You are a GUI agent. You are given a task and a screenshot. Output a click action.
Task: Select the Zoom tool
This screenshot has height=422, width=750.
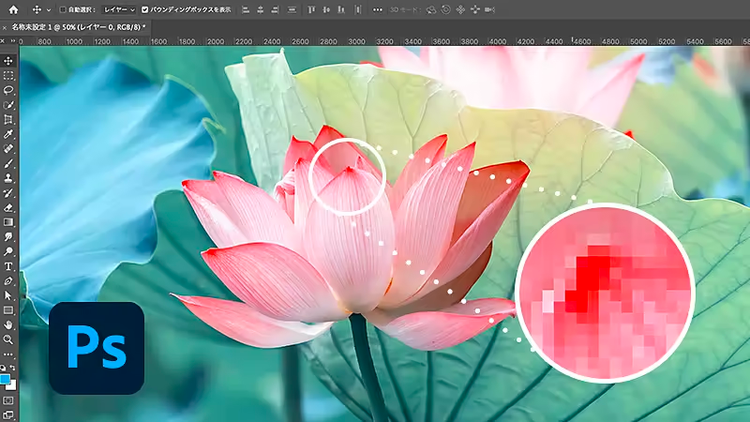(9, 340)
